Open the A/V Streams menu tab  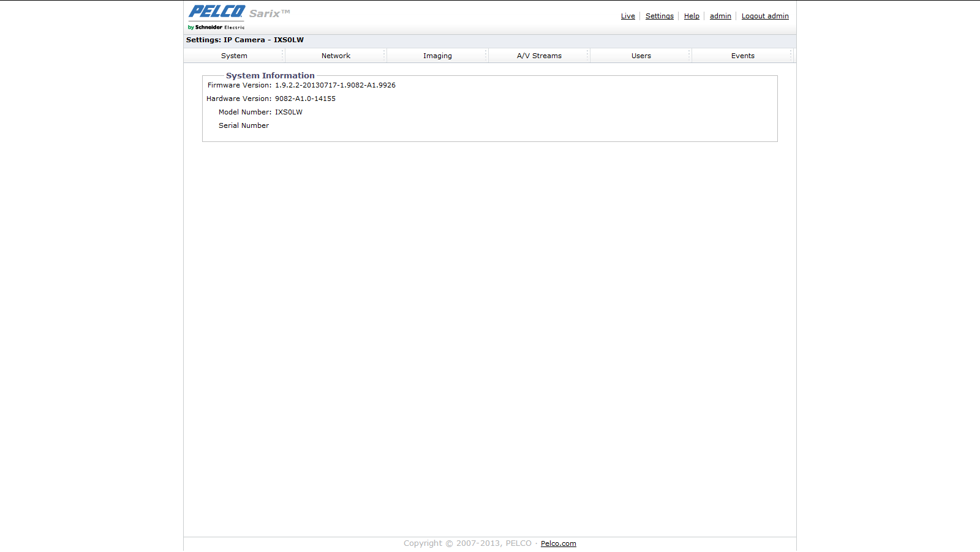point(539,56)
